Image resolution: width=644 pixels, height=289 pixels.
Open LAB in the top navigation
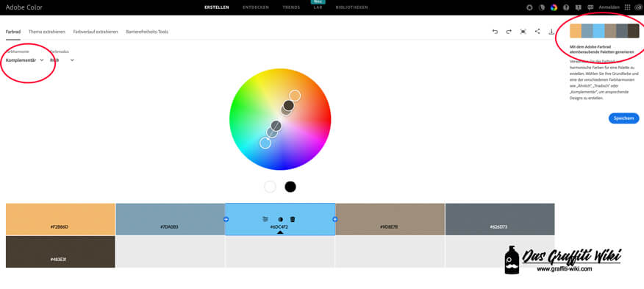(x=318, y=7)
